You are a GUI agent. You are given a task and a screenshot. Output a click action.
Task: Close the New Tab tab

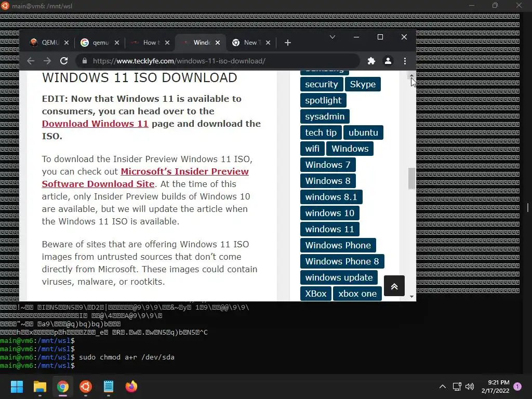pyautogui.click(x=268, y=43)
